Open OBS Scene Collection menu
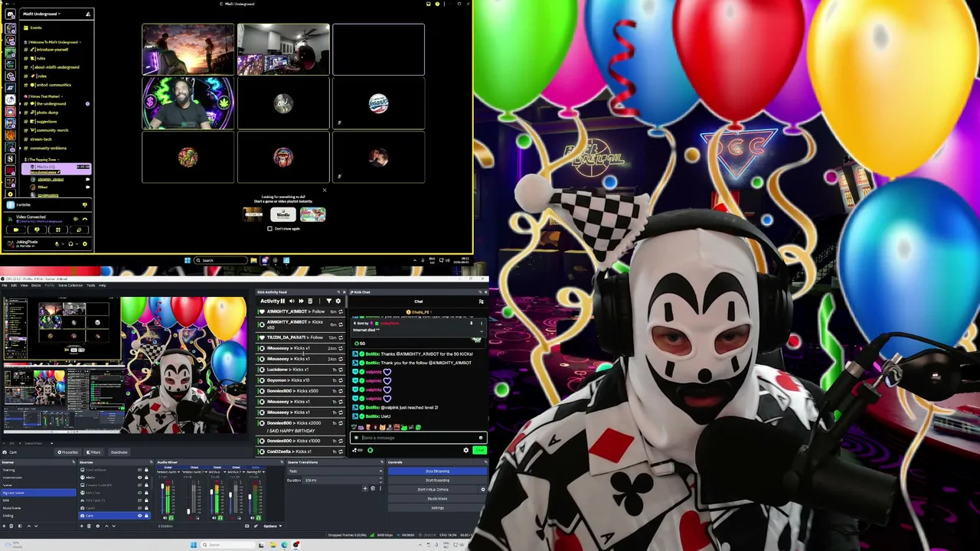This screenshot has height=551, width=980. click(70, 285)
